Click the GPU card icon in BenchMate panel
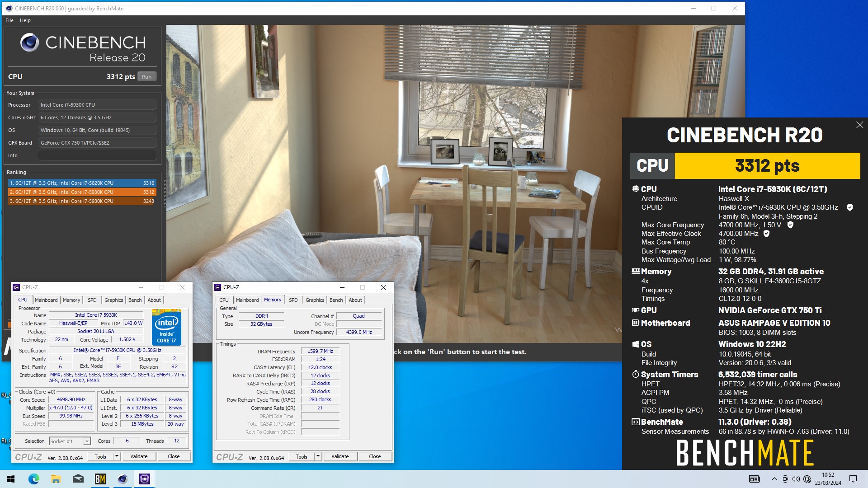 tap(636, 310)
